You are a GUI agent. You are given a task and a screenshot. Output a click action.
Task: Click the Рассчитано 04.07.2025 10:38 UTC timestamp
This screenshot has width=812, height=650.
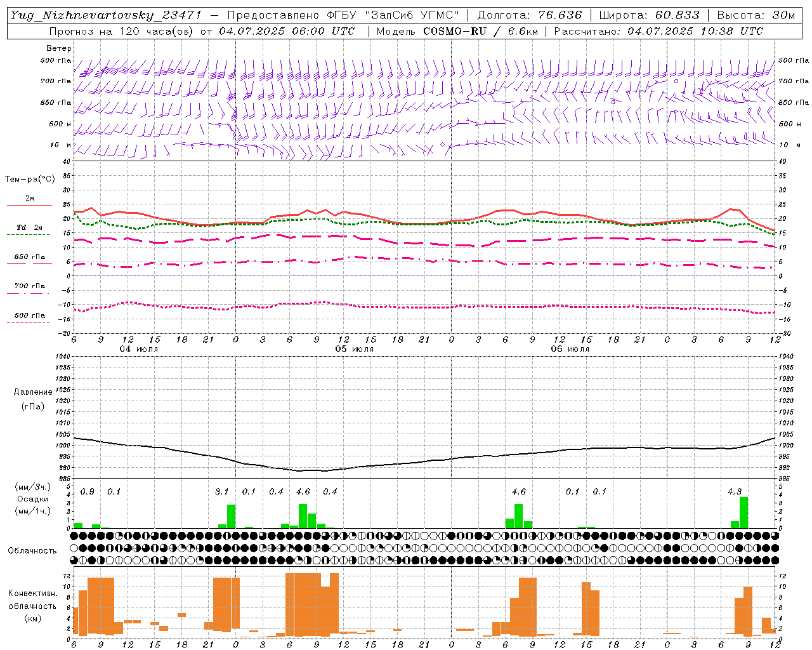coord(658,31)
